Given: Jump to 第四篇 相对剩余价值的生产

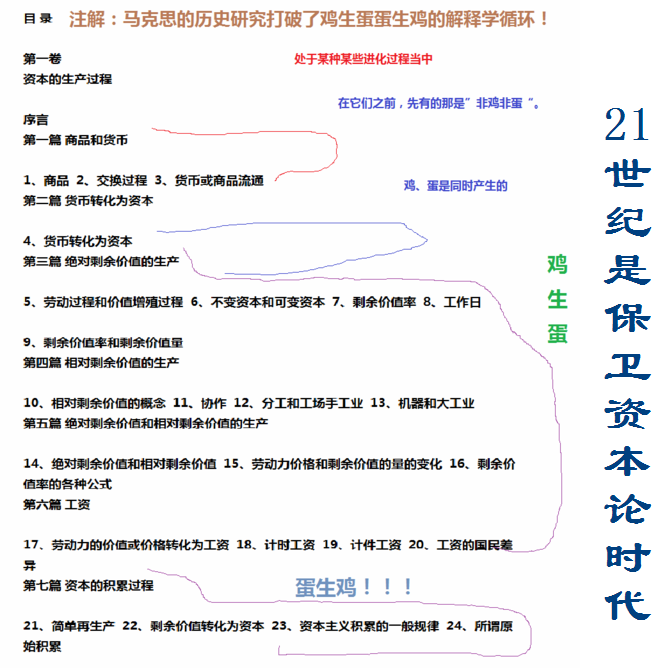Looking at the screenshot, I should click(101, 362).
